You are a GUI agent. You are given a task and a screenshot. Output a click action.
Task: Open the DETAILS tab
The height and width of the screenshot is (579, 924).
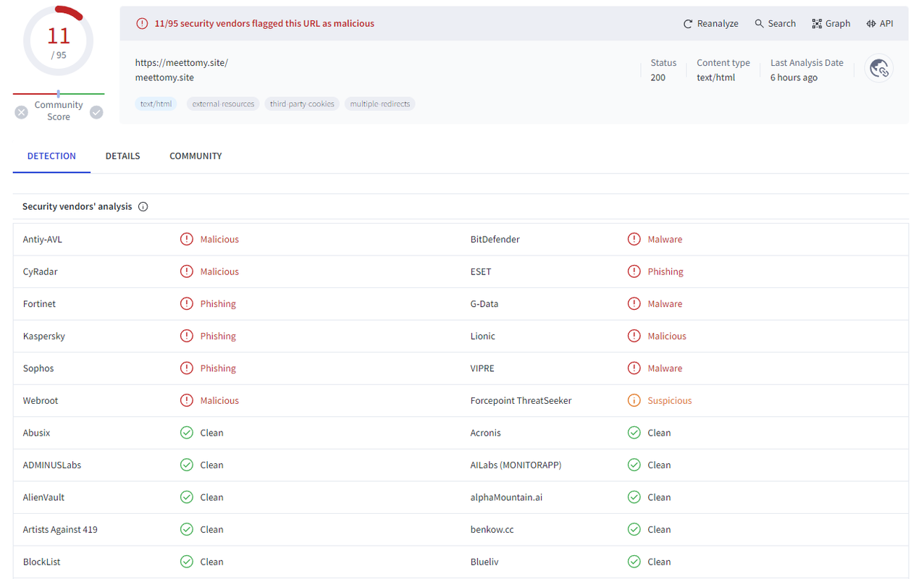[x=122, y=156]
